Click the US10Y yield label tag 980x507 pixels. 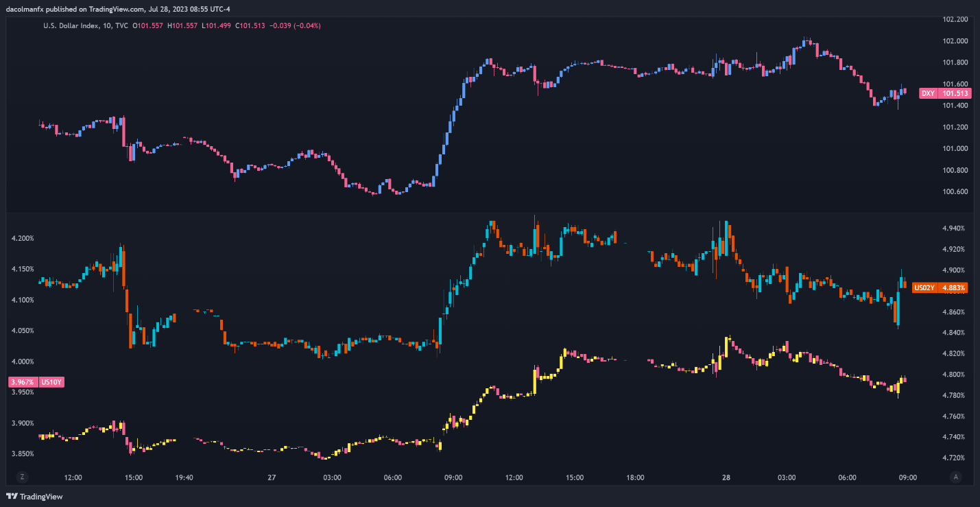click(51, 381)
